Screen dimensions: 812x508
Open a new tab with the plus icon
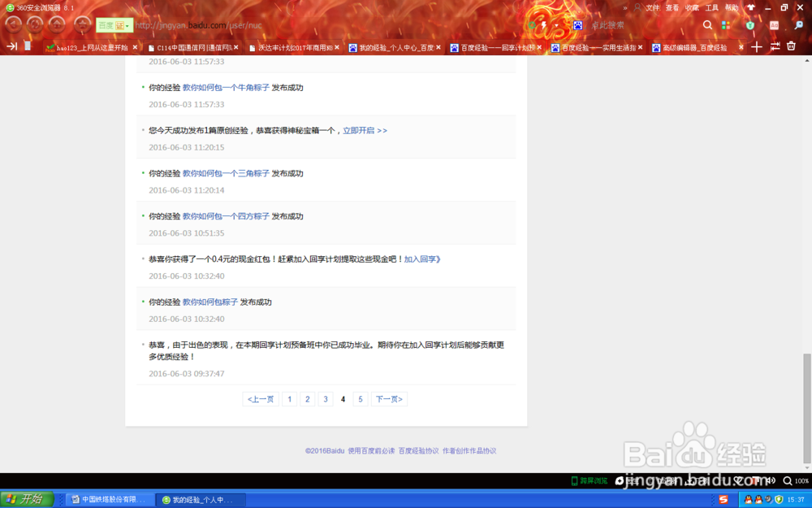coord(757,47)
